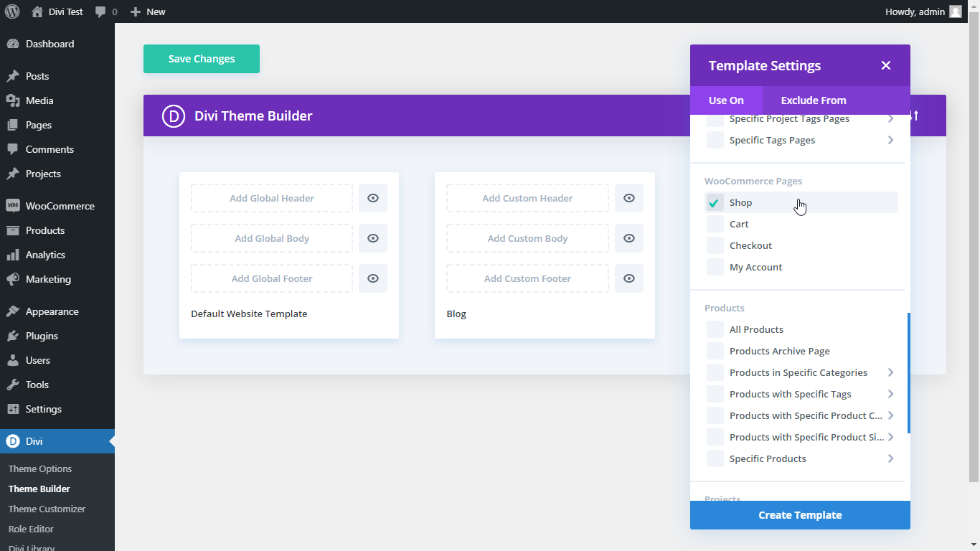Click Add Custom Body

[527, 238]
